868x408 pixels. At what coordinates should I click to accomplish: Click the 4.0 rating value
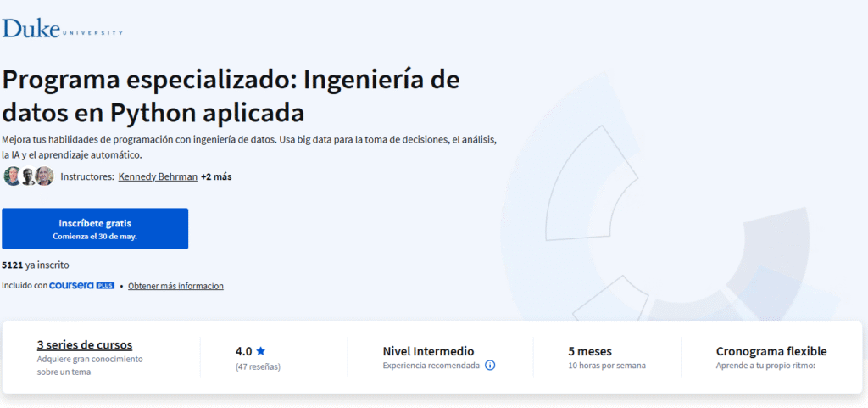click(x=243, y=351)
